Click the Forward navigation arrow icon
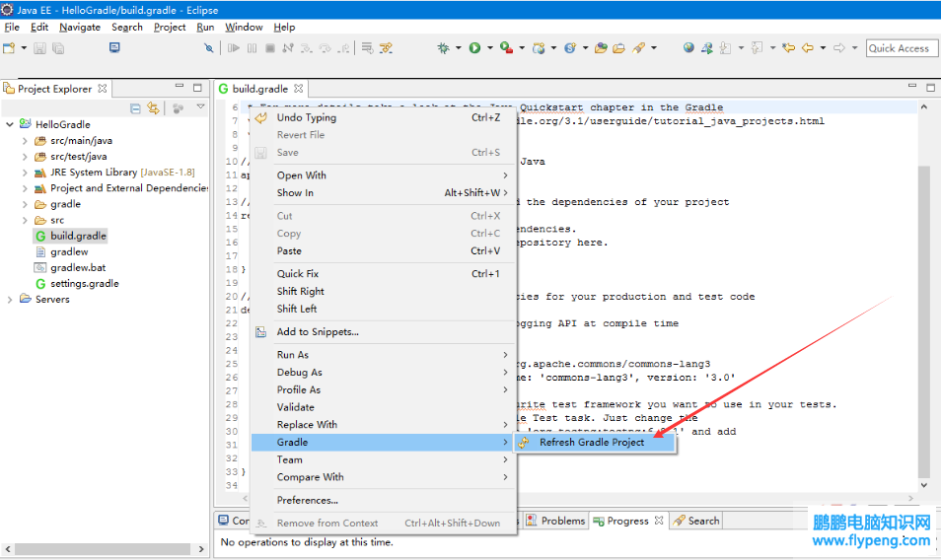 coord(839,48)
